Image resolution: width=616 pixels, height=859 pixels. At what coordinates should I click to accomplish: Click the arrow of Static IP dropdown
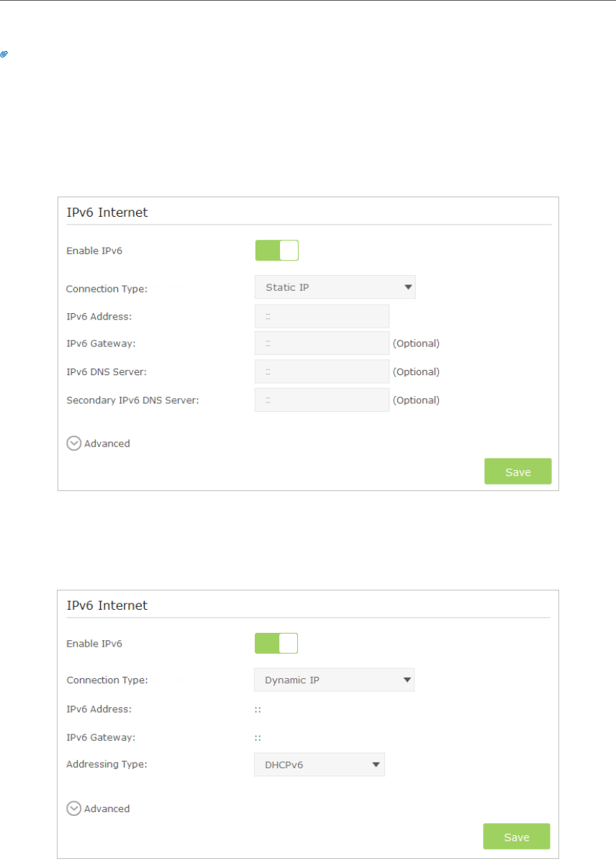pos(408,287)
